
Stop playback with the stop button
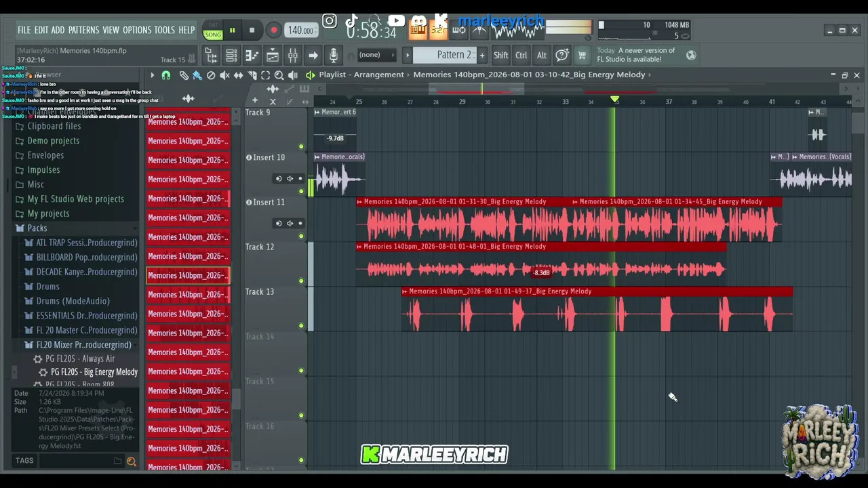click(252, 30)
